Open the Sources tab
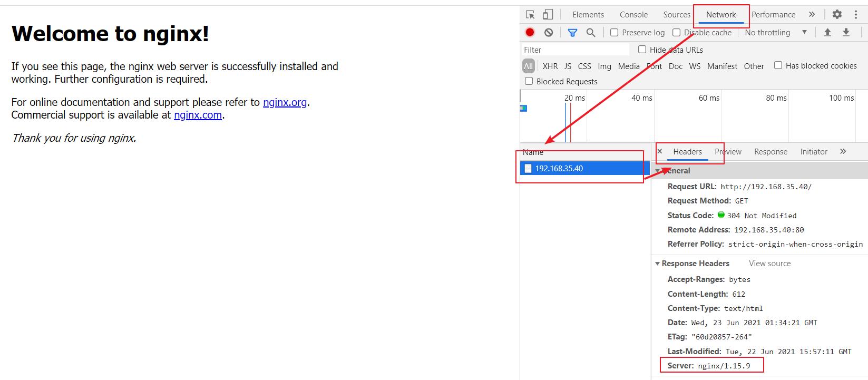Viewport: 868px width, 380px height. 677,15
